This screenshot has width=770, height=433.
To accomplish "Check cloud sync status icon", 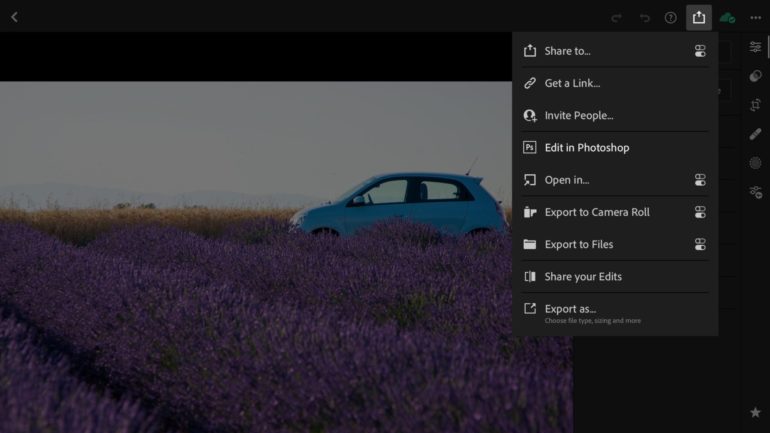I will coord(727,18).
